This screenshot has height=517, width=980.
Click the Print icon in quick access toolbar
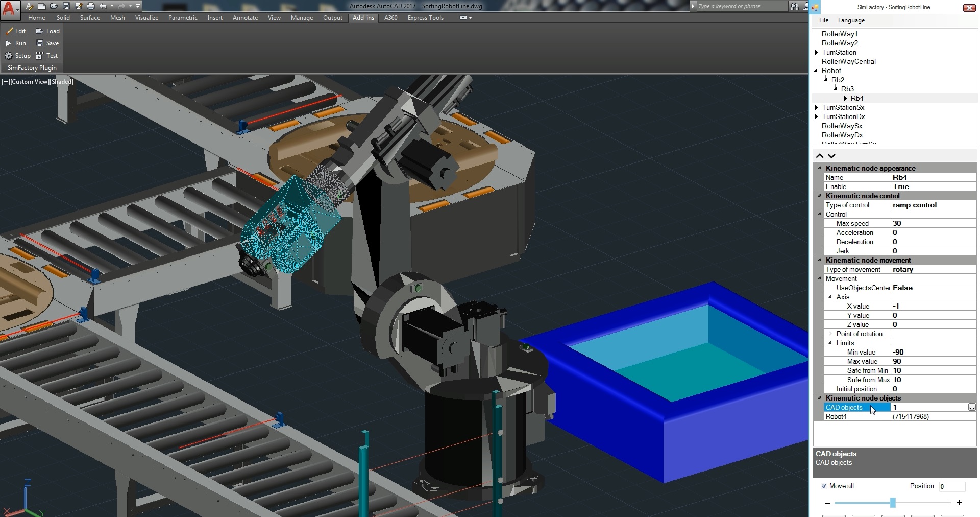coord(90,6)
